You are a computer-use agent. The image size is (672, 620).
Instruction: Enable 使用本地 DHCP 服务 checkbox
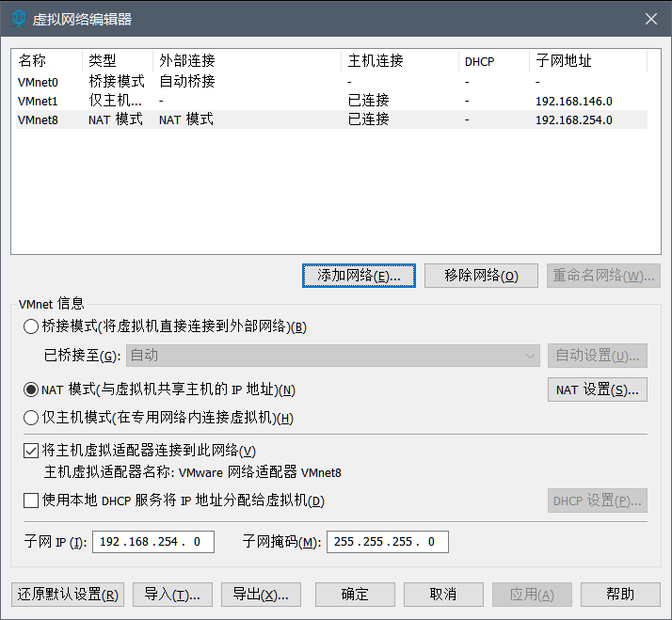pyautogui.click(x=31, y=501)
